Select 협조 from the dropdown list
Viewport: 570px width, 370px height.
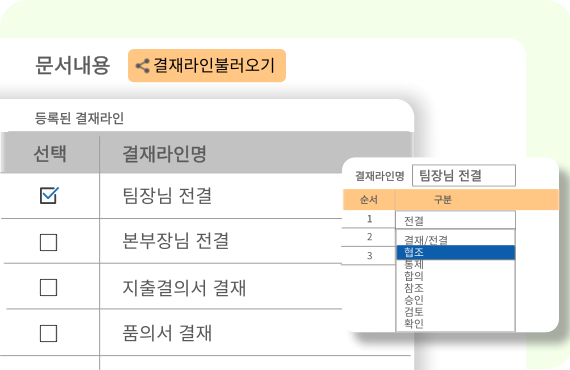(x=455, y=252)
